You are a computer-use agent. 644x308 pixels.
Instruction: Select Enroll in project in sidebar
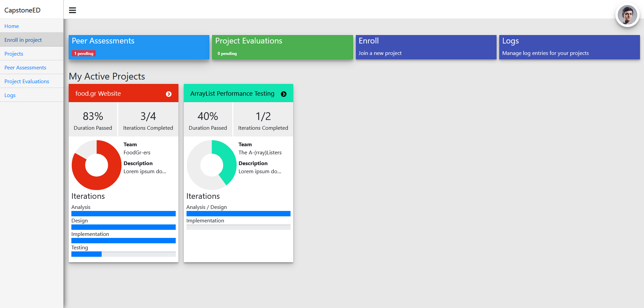[23, 40]
